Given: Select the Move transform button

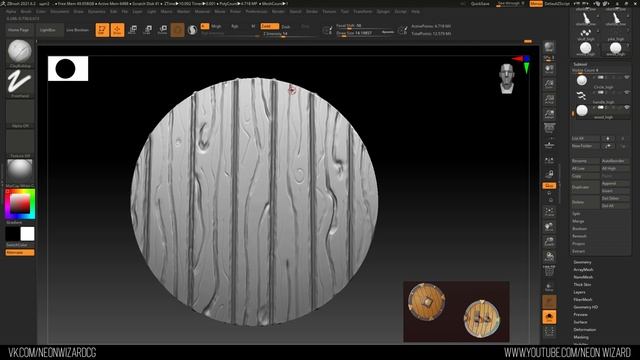Looking at the screenshot, I should pyautogui.click(x=133, y=30).
